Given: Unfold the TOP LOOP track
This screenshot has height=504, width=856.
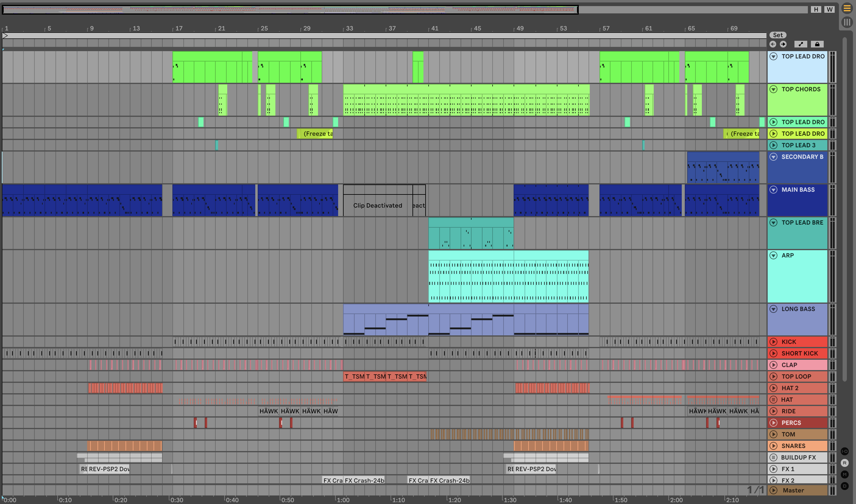Looking at the screenshot, I should [x=773, y=376].
